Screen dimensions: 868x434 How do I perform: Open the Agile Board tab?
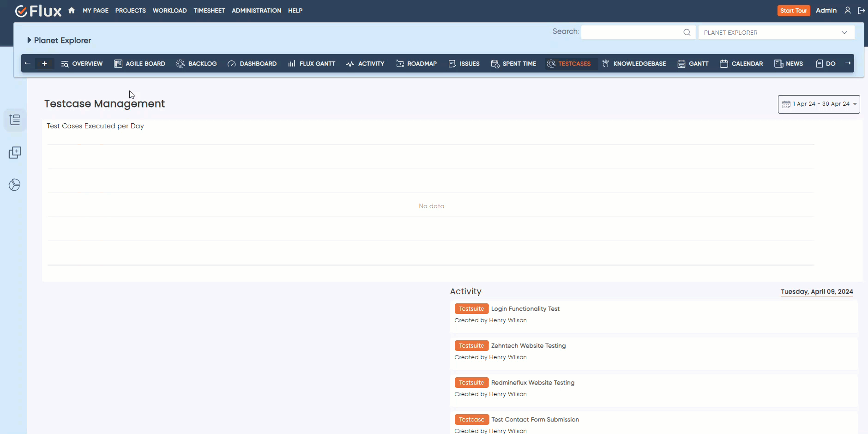[139, 64]
